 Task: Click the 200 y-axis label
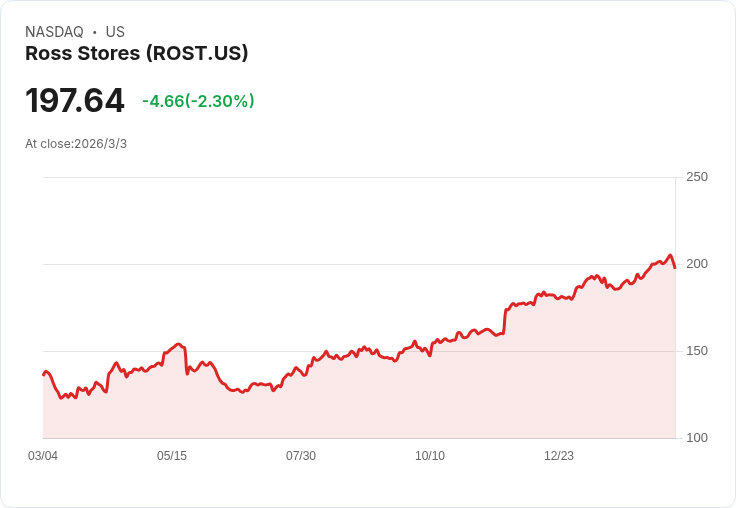[697, 264]
